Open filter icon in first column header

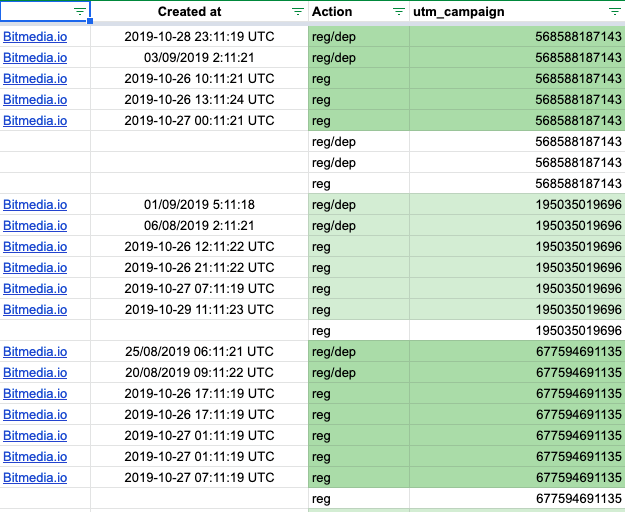tap(80, 11)
